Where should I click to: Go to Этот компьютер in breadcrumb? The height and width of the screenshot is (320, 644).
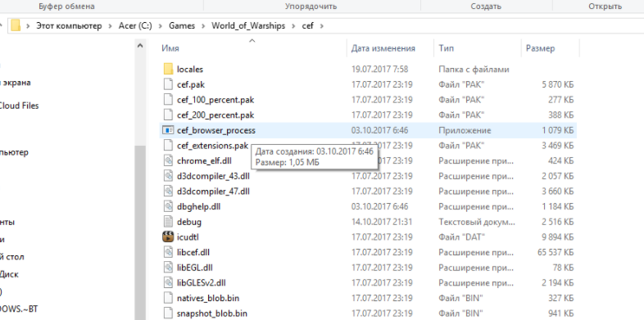point(69,25)
